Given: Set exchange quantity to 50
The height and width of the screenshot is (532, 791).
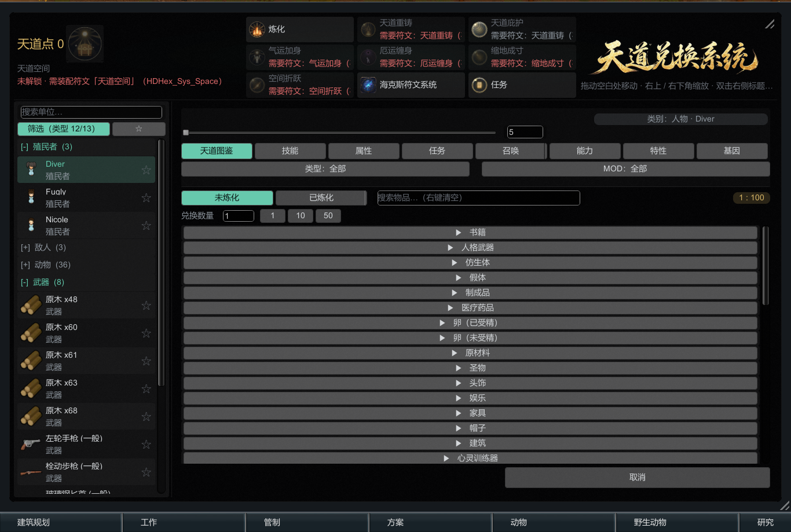Looking at the screenshot, I should point(328,215).
